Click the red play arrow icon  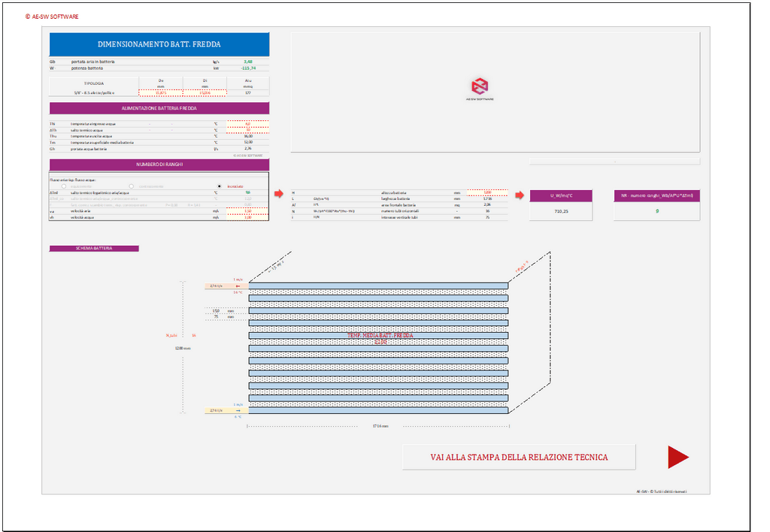point(678,457)
